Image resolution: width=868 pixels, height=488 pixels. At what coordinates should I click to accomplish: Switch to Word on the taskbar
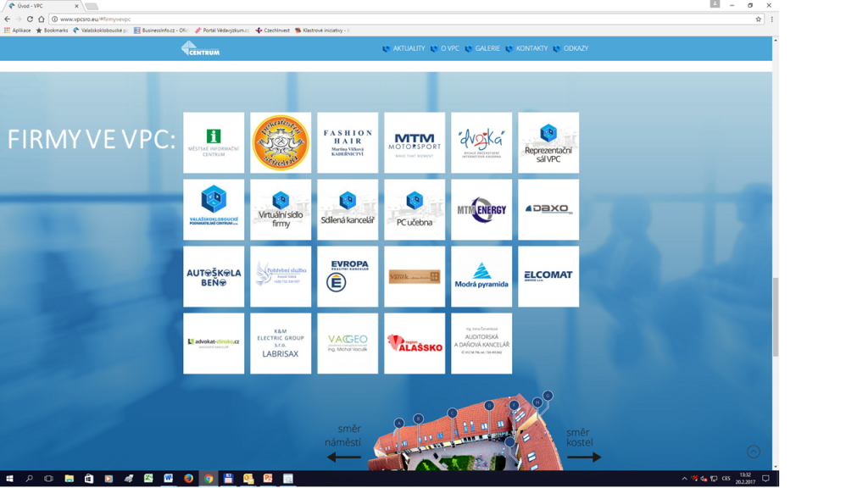(x=169, y=479)
